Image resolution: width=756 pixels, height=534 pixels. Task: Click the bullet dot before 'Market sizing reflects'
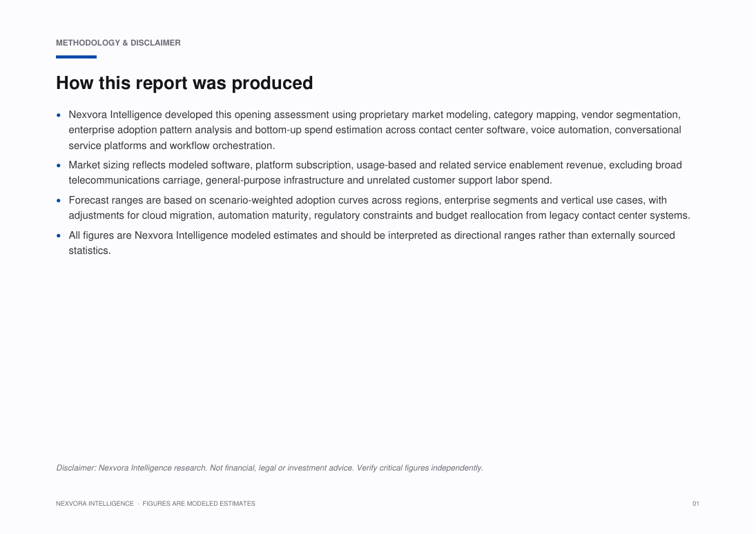[59, 166]
